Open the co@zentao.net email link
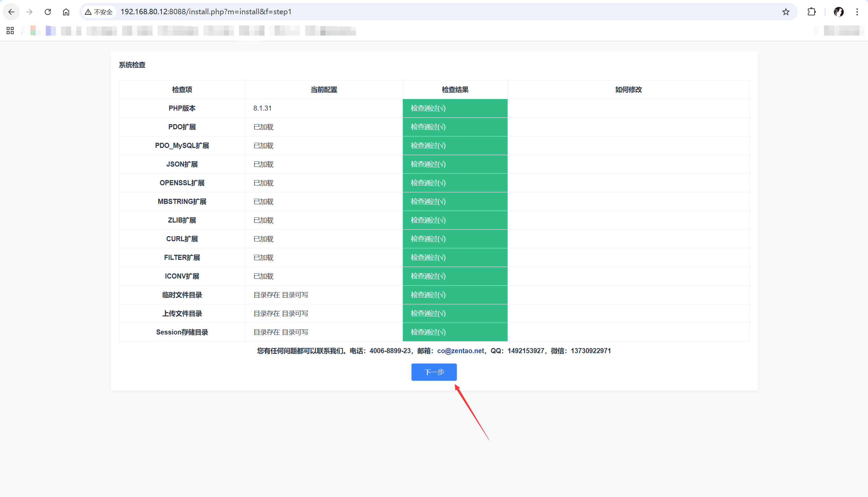868x497 pixels. (460, 351)
